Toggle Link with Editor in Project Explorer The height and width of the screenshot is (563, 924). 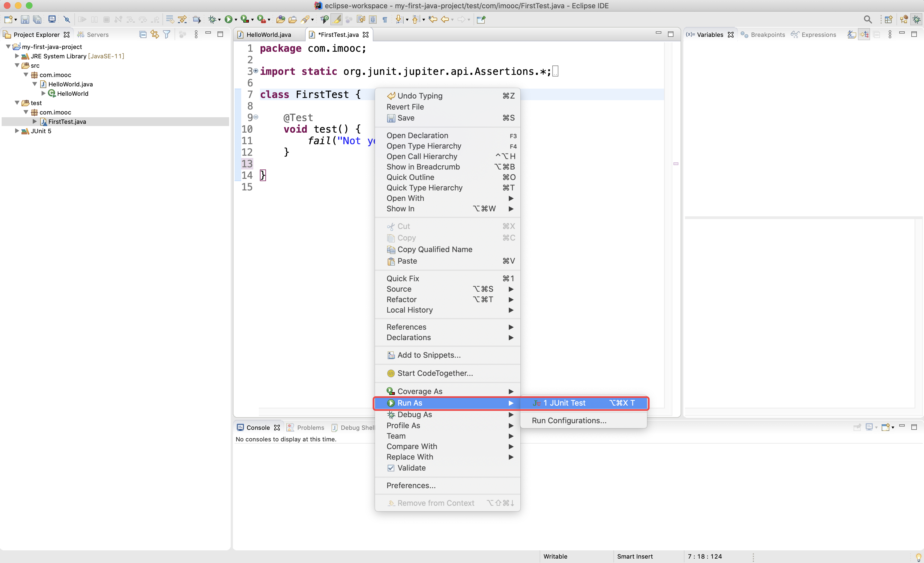pyautogui.click(x=155, y=34)
